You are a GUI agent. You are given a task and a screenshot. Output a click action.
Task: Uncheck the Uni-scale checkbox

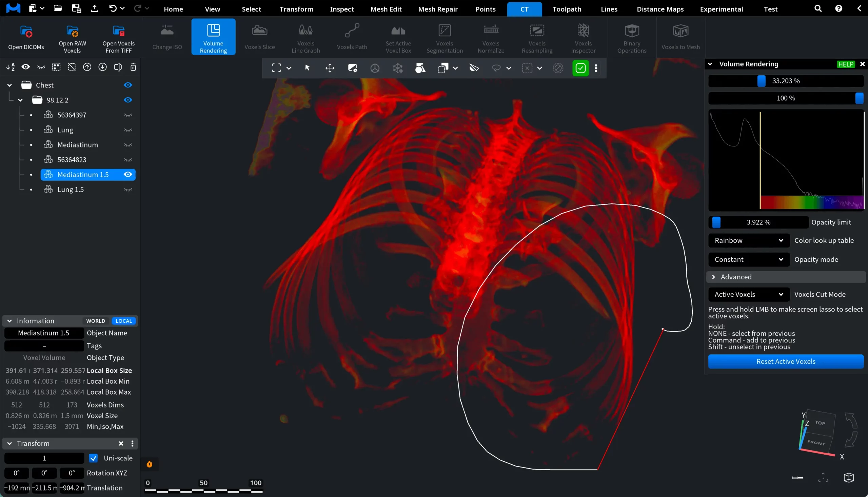[x=93, y=458]
